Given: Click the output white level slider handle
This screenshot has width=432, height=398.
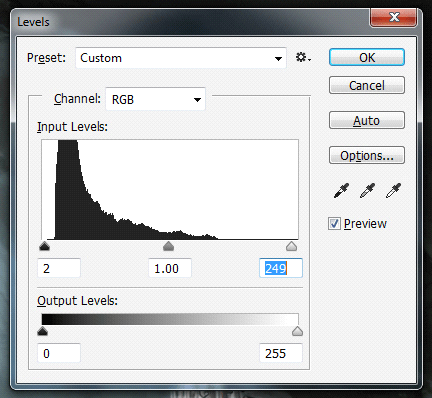Looking at the screenshot, I should pyautogui.click(x=297, y=331).
